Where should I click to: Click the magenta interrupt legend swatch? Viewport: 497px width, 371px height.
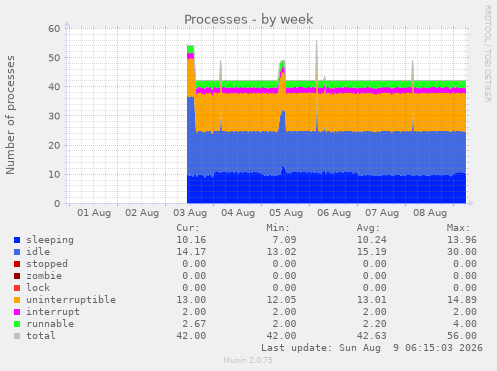(x=17, y=312)
